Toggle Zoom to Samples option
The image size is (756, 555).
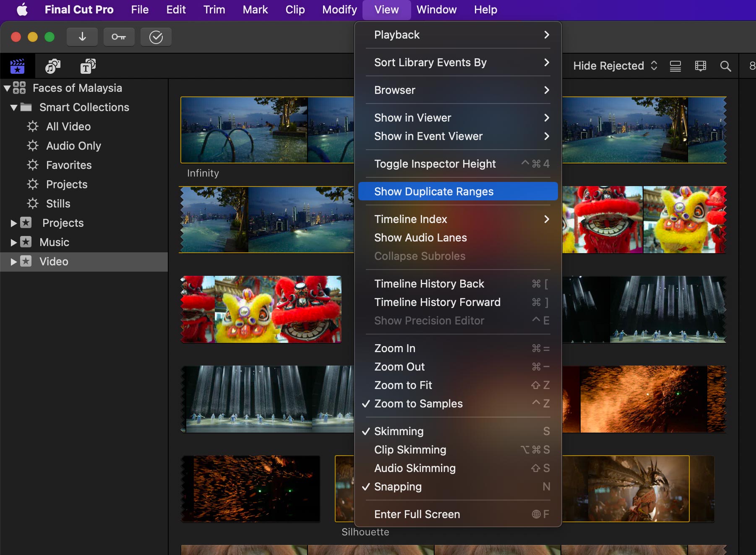[458, 404]
